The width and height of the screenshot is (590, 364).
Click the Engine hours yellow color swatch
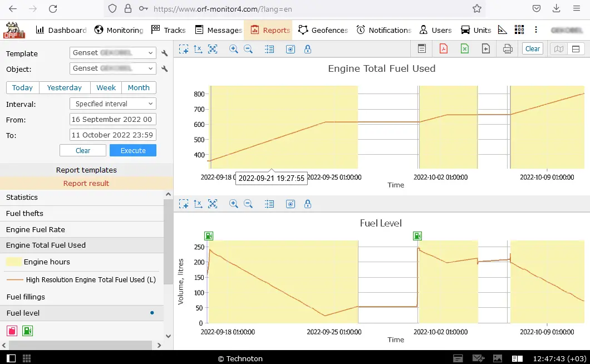pyautogui.click(x=14, y=262)
